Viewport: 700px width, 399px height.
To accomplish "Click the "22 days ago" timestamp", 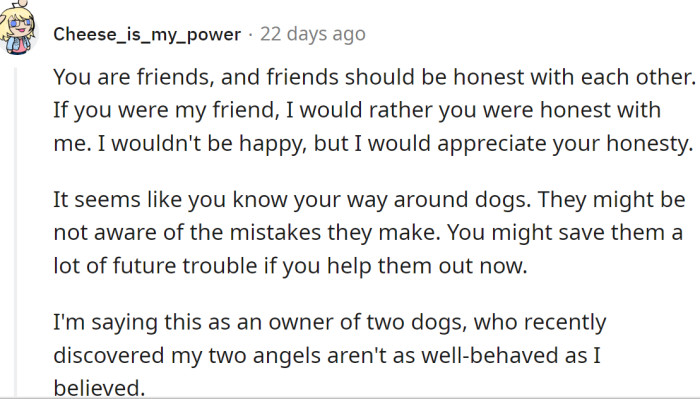I will tap(312, 34).
